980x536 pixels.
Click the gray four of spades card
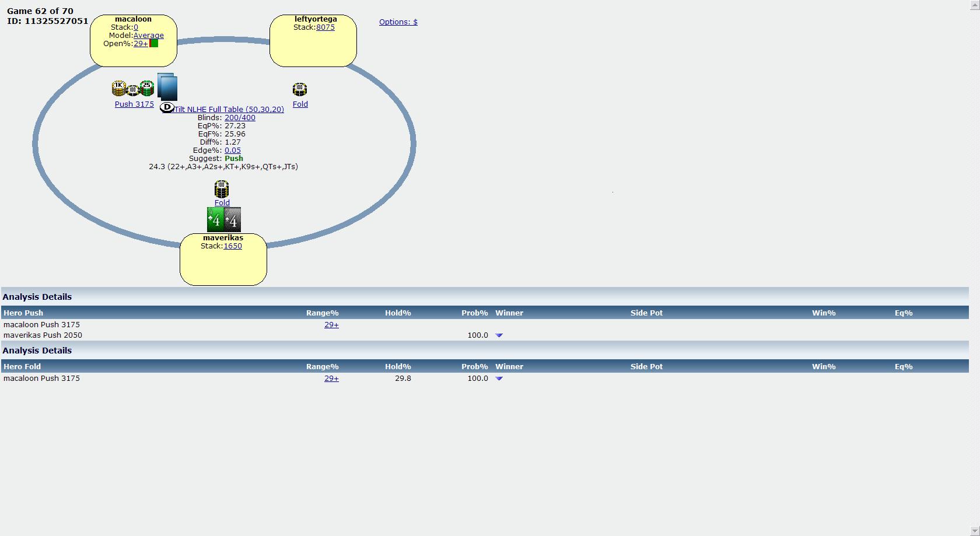tap(233, 220)
